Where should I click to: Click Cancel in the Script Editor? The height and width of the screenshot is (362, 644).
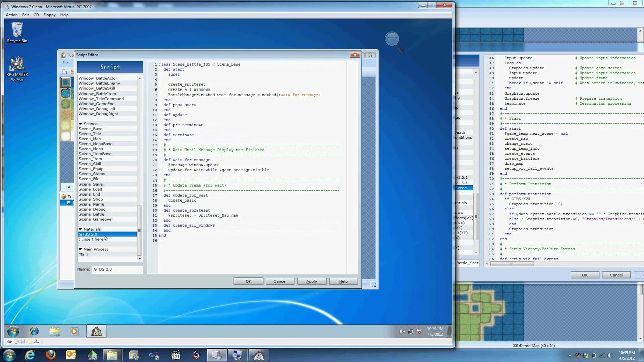280,281
